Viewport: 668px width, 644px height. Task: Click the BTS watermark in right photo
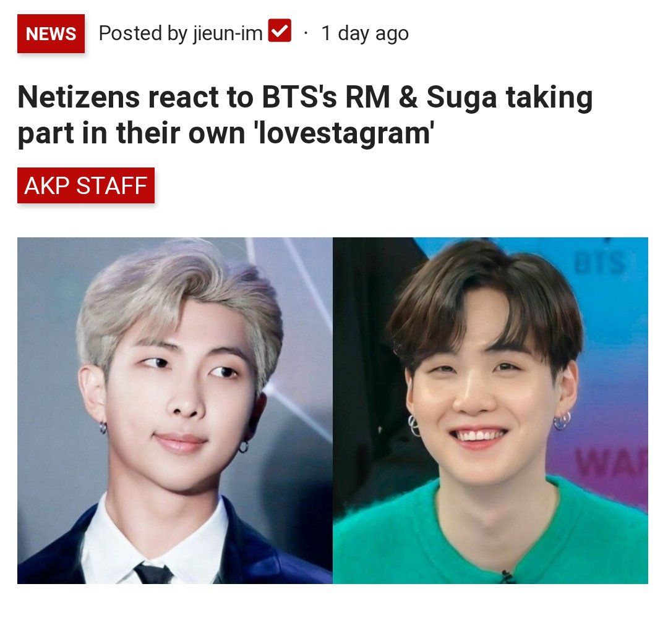(x=600, y=263)
